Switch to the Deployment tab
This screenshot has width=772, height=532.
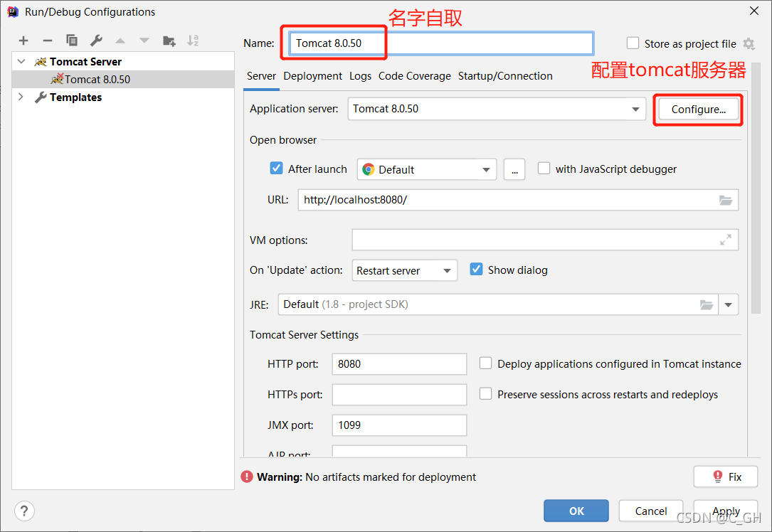[312, 76]
